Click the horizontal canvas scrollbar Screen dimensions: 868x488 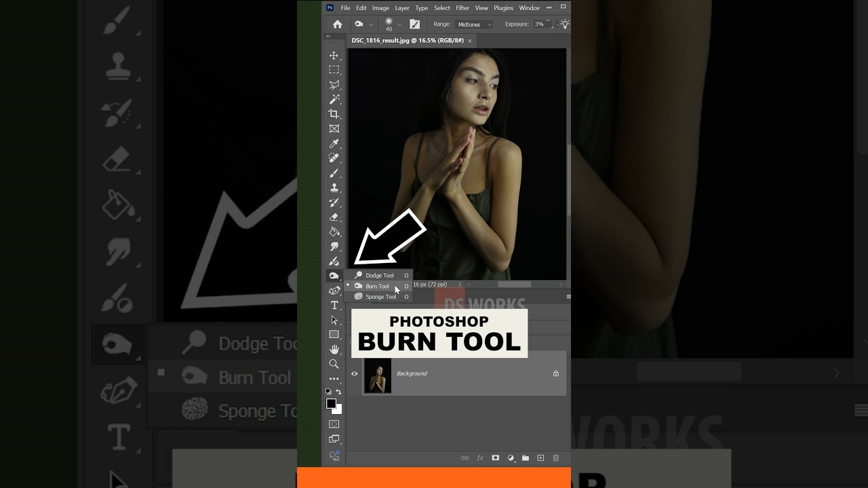pyautogui.click(x=514, y=285)
